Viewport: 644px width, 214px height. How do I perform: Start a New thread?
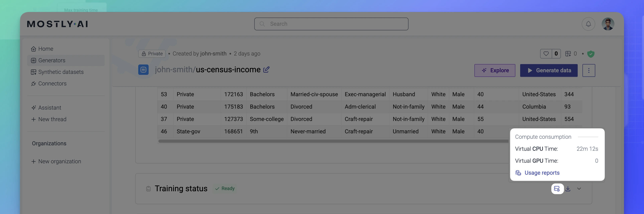[66, 119]
